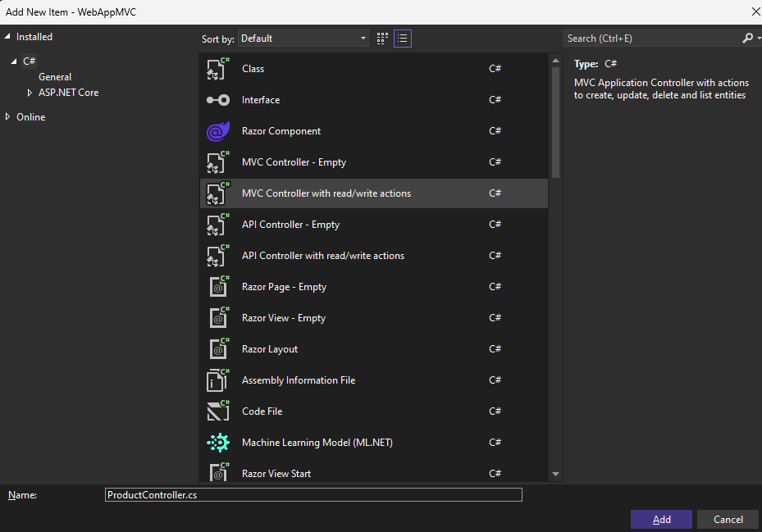Click the Cancel button
Viewport: 762px width, 532px height.
pyautogui.click(x=728, y=520)
